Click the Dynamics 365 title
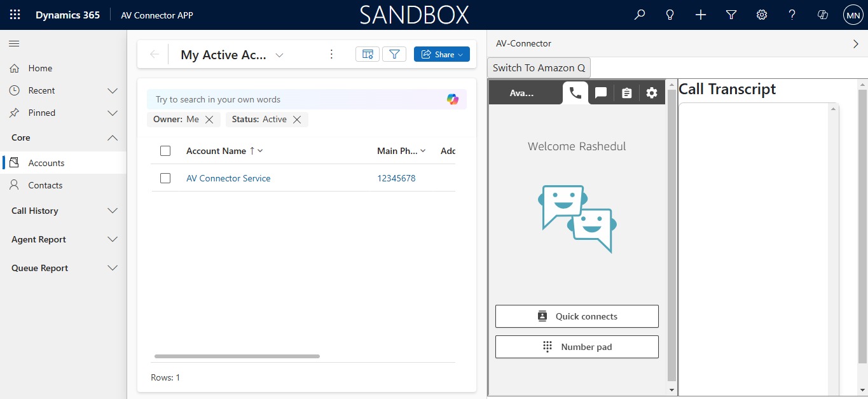The image size is (868, 399). [x=67, y=15]
